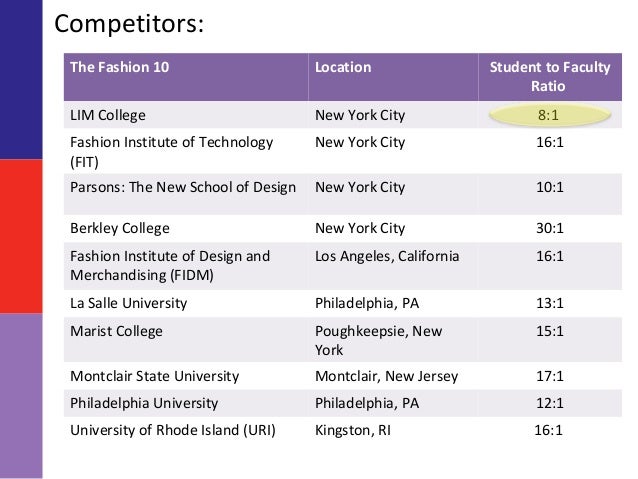Select Fashion Institute of Technology (FIT) cell

[186, 151]
